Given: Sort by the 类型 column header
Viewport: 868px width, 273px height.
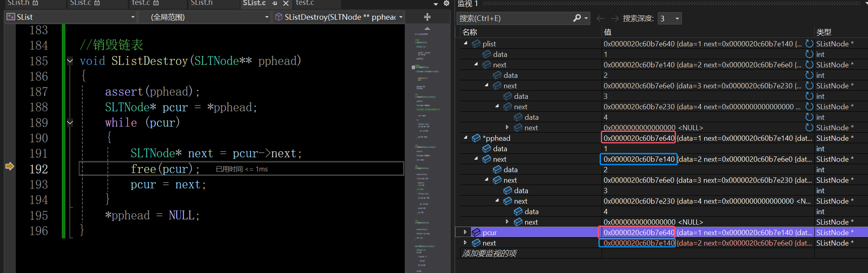Looking at the screenshot, I should (824, 32).
